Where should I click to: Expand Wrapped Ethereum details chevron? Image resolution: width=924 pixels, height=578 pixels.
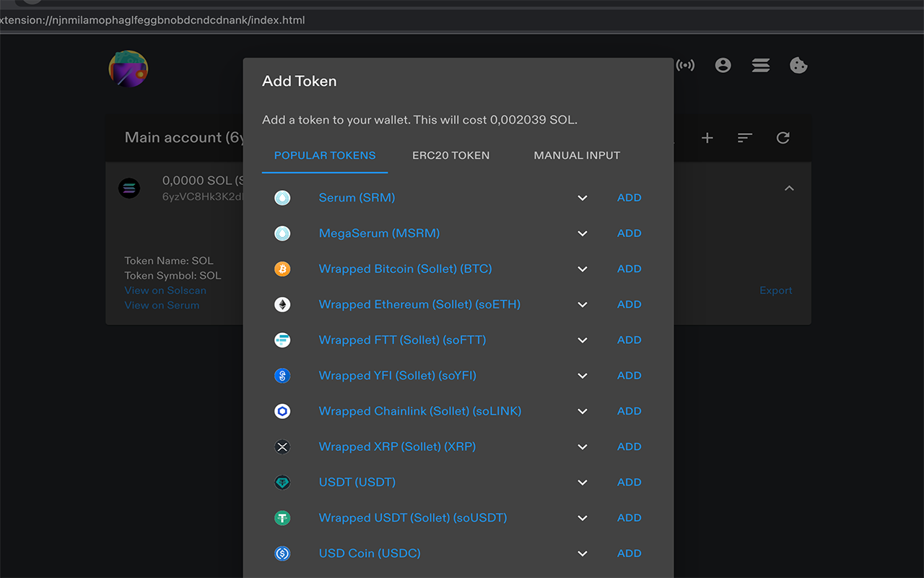tap(583, 304)
